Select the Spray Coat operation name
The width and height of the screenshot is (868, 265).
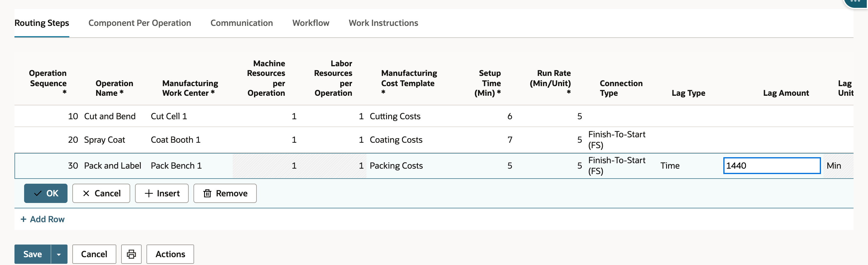(x=105, y=140)
